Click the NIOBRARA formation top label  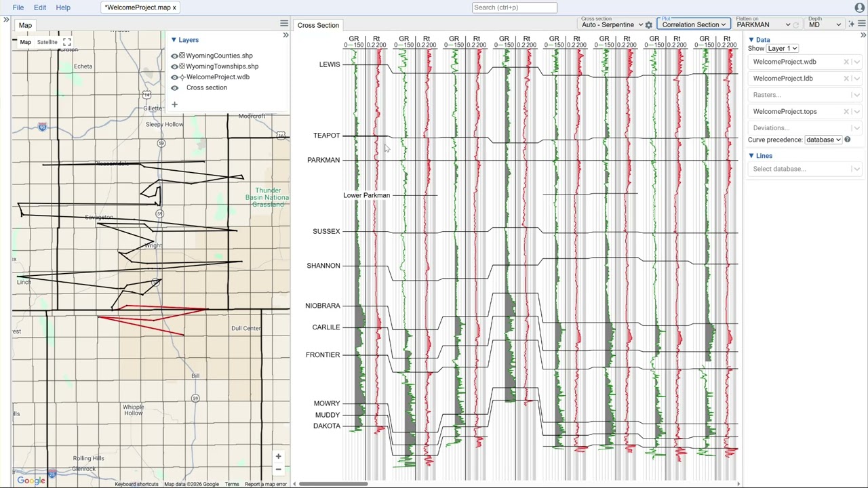[x=323, y=306]
